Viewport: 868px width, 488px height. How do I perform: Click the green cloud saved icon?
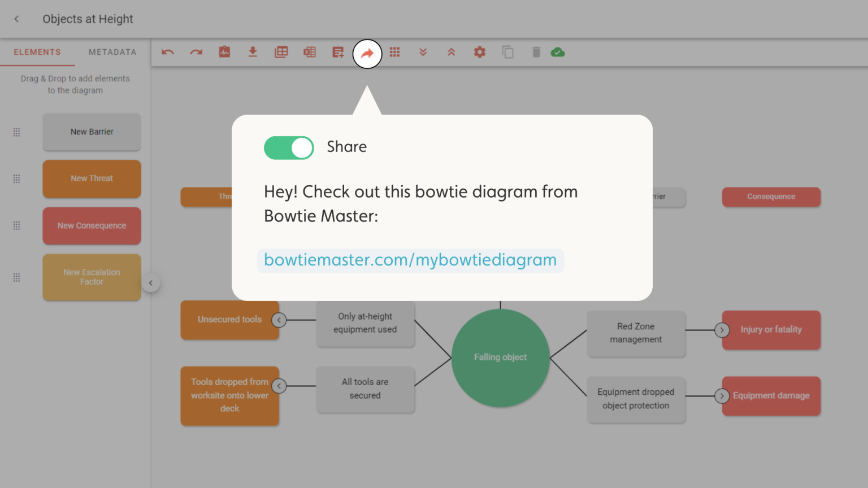pos(558,53)
